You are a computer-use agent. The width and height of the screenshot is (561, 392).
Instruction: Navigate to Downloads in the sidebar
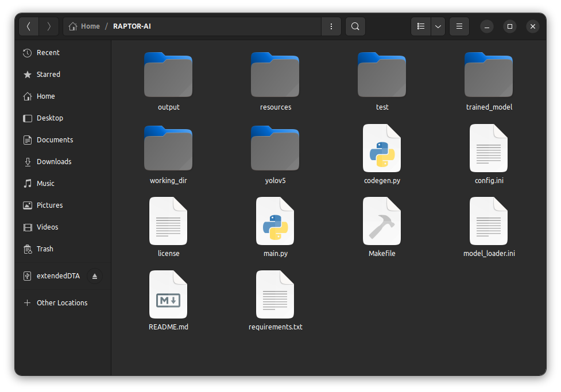tap(54, 162)
